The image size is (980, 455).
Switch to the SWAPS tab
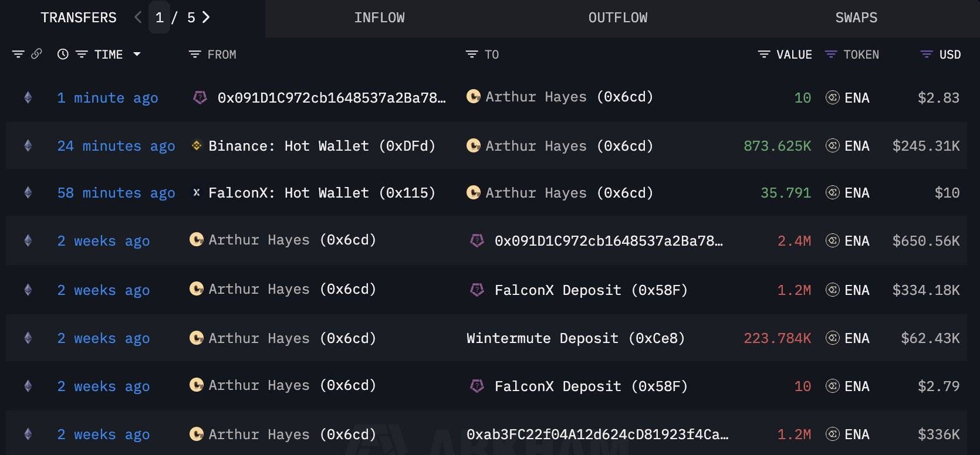pyautogui.click(x=856, y=18)
